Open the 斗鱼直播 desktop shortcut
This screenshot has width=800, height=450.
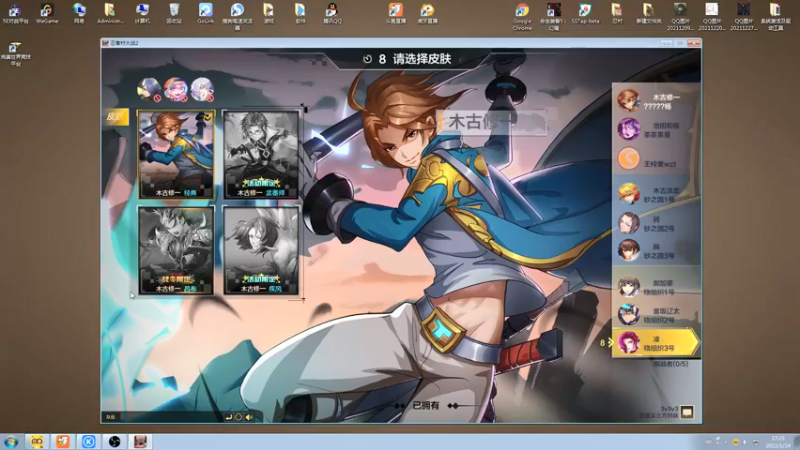pos(396,13)
